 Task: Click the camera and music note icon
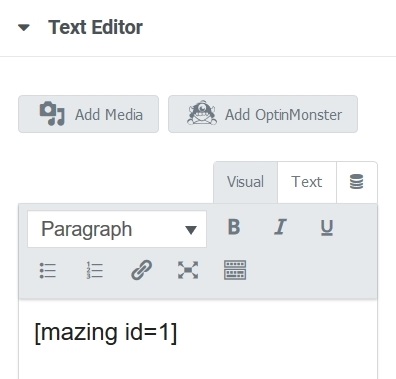pyautogui.click(x=52, y=114)
